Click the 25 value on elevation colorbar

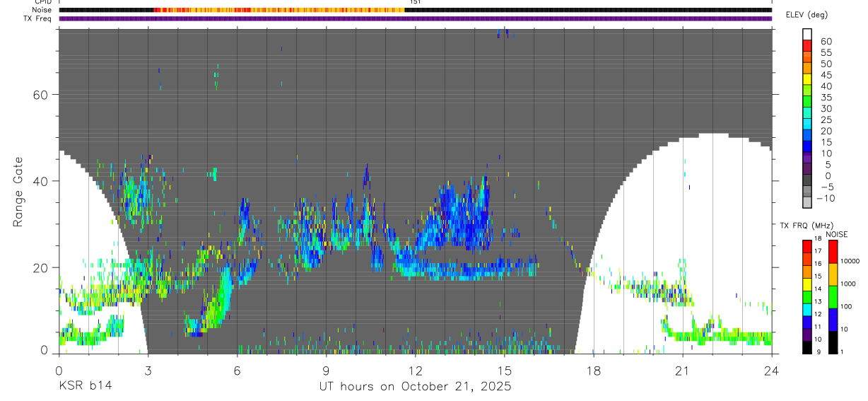825,120
